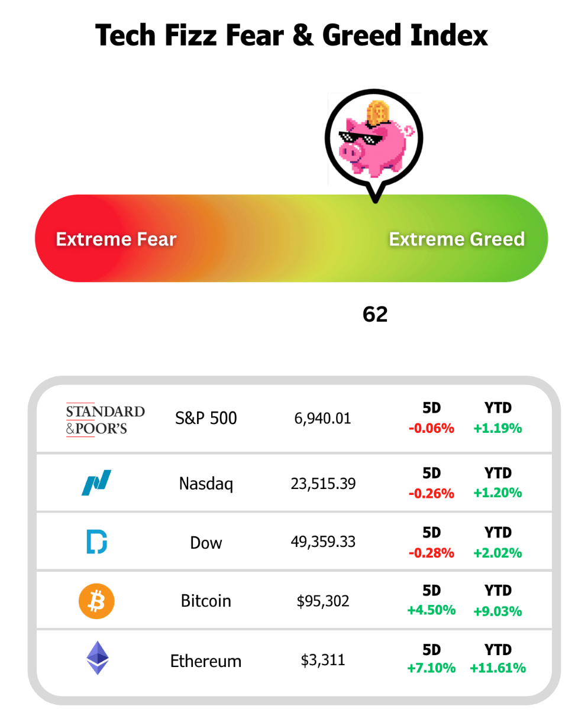The height and width of the screenshot is (719, 588).
Task: Click the Extreme Fear end of gauge
Action: click(x=116, y=239)
